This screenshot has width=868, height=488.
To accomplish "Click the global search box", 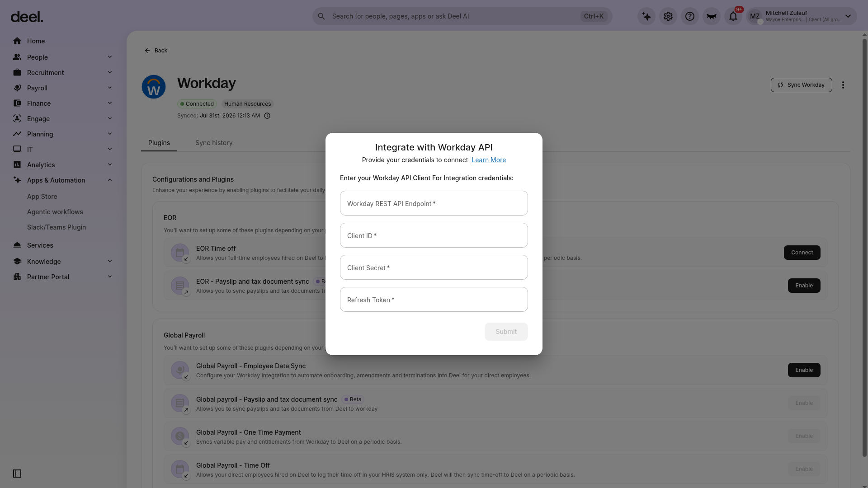I will [462, 16].
